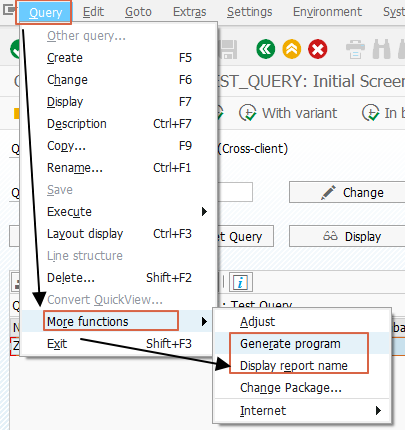405x430 pixels.
Task: Choose Generate program in submenu
Action: 302,344
